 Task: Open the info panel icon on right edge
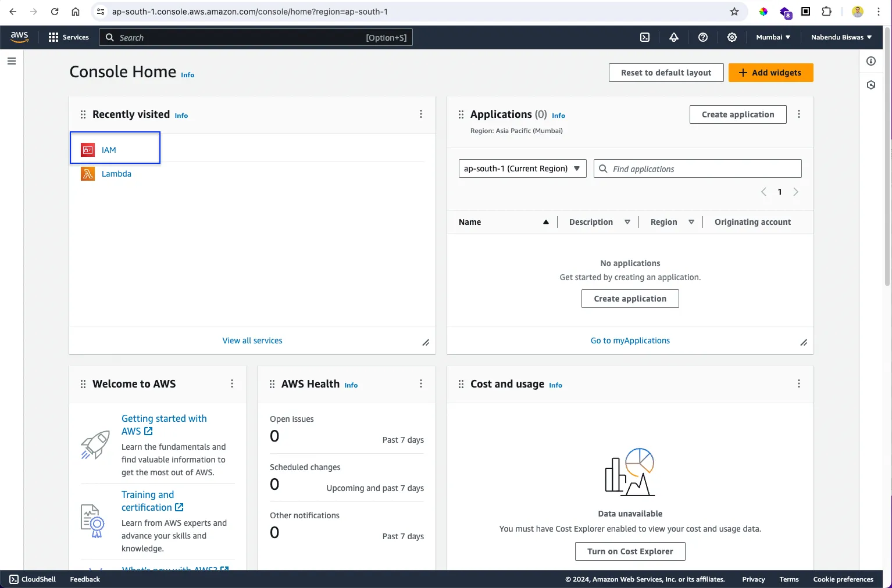(871, 61)
